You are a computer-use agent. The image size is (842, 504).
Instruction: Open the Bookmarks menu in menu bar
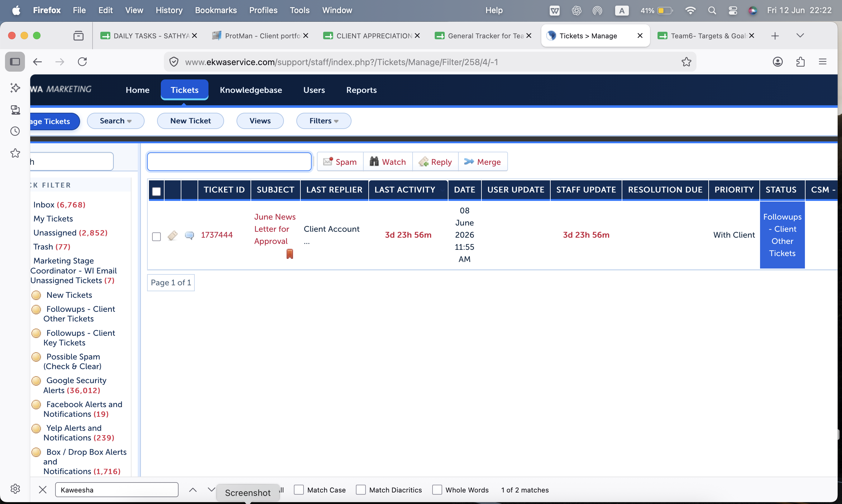coord(216,10)
